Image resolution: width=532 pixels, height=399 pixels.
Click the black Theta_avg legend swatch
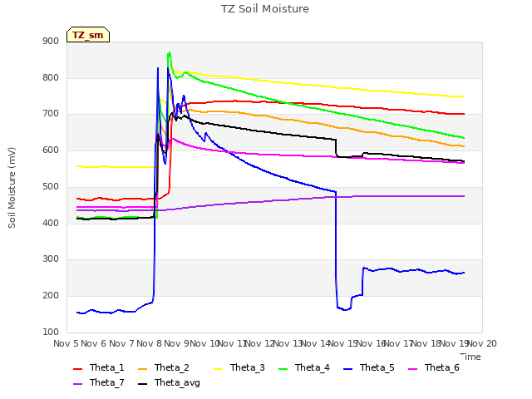pos(142,384)
